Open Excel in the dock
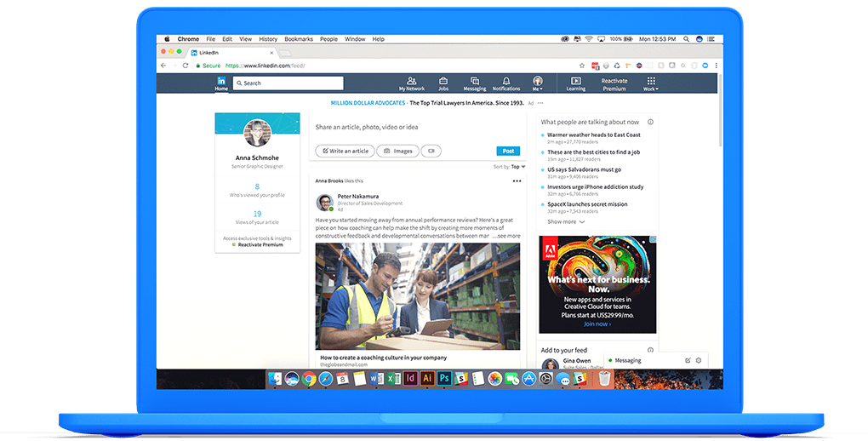This screenshot has height=441, width=868. [x=394, y=378]
